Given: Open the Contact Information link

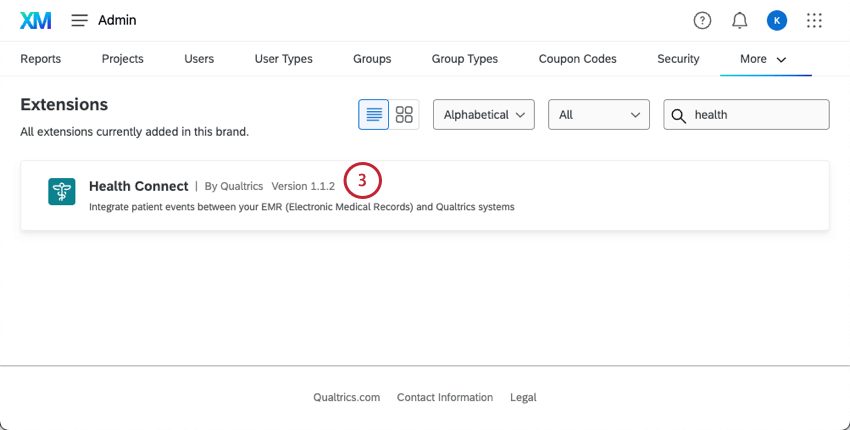Looking at the screenshot, I should (x=445, y=397).
